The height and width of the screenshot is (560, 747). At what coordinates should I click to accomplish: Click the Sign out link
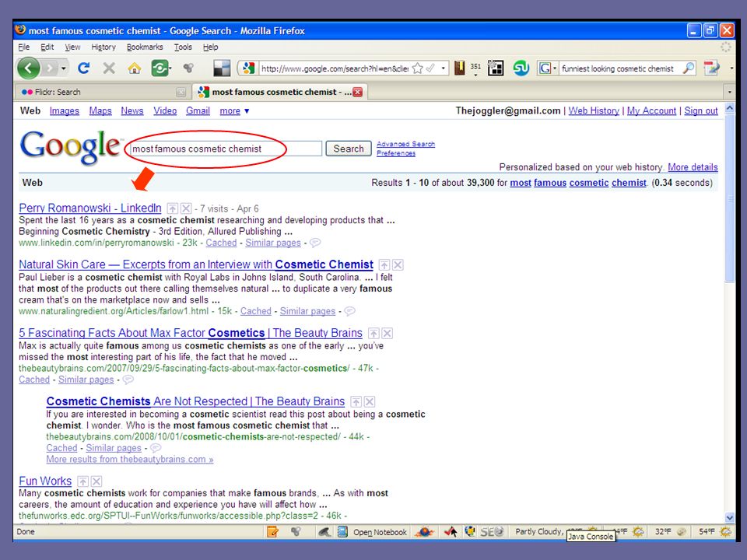(x=701, y=111)
